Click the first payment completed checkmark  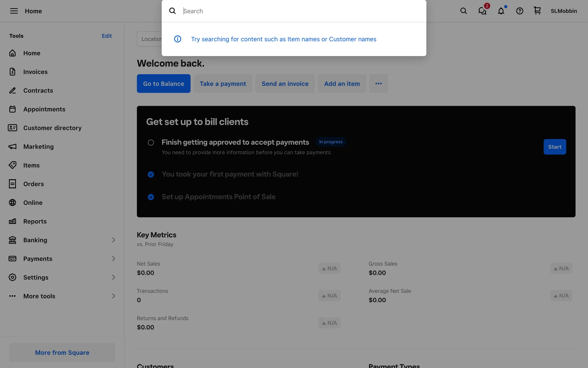[151, 174]
